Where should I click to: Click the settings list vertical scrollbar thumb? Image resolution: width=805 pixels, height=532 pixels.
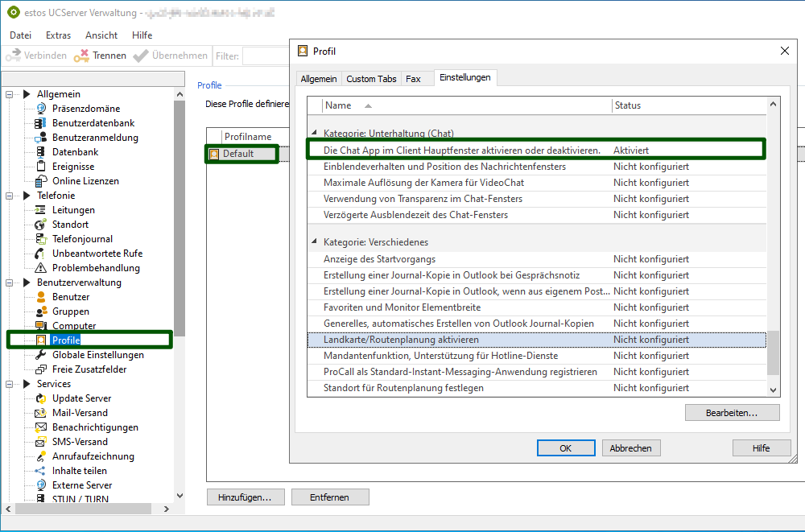pyautogui.click(x=773, y=353)
